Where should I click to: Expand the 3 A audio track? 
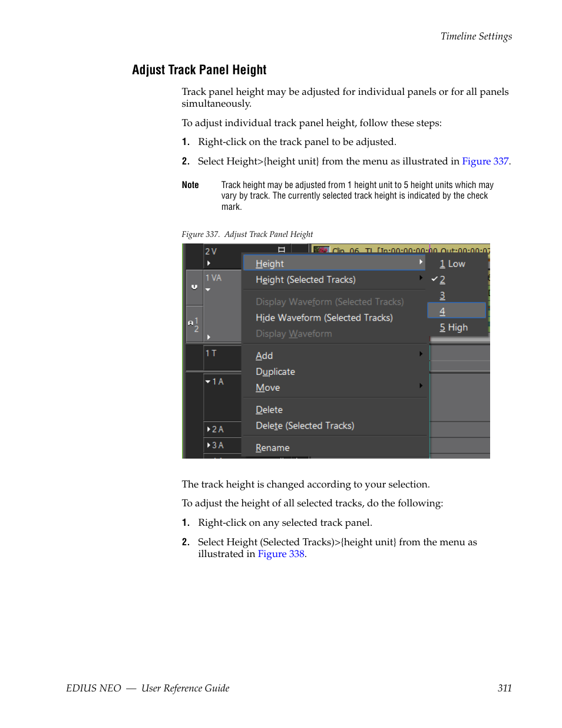[x=209, y=445]
